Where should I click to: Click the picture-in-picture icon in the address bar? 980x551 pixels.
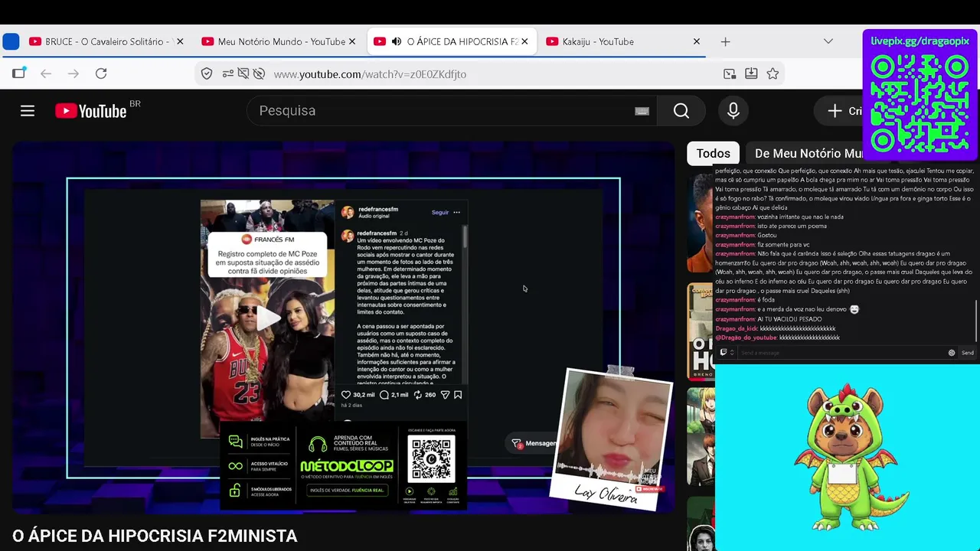tap(730, 73)
